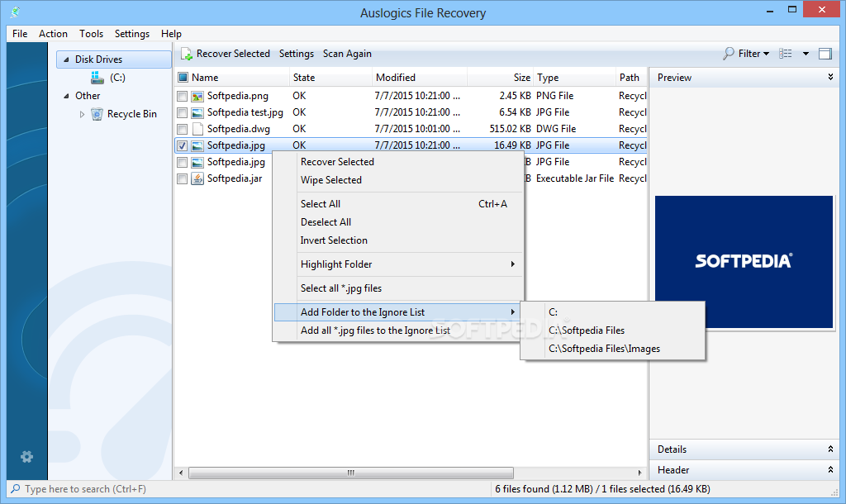Click Add Folder to the Ignore List
The width and height of the screenshot is (846, 504).
398,312
